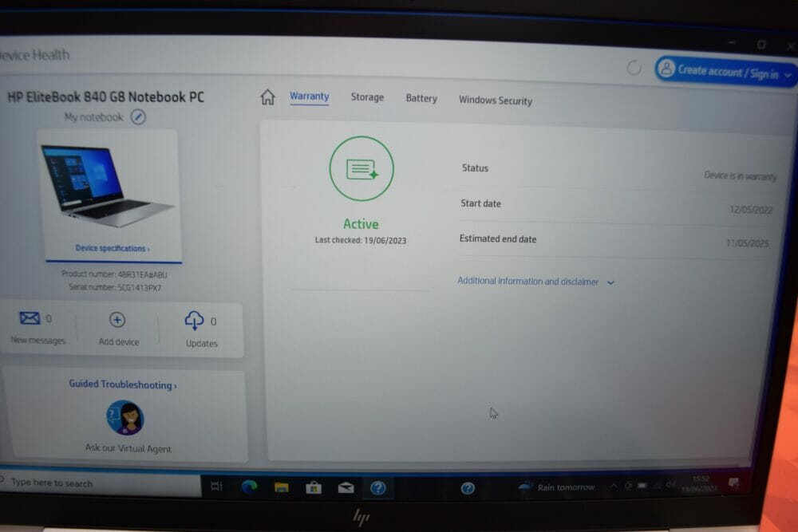This screenshot has height=532, width=798.
Task: Click the HP EliteBook laptop thumbnail
Action: click(x=108, y=185)
